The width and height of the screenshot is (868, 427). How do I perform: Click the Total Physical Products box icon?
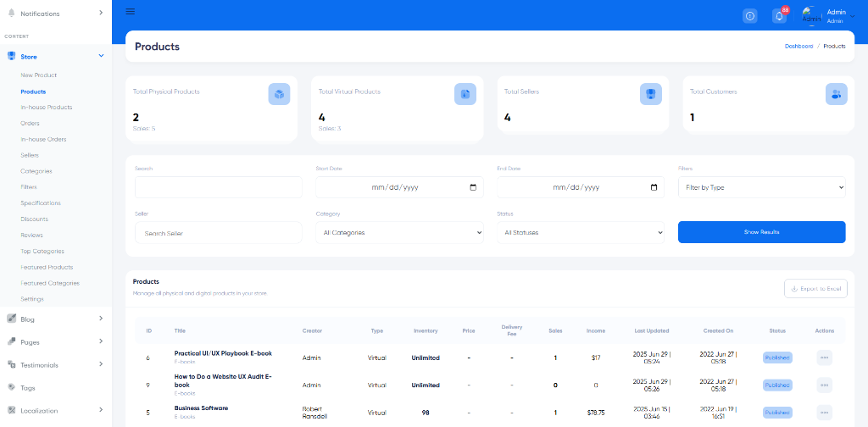pyautogui.click(x=279, y=94)
